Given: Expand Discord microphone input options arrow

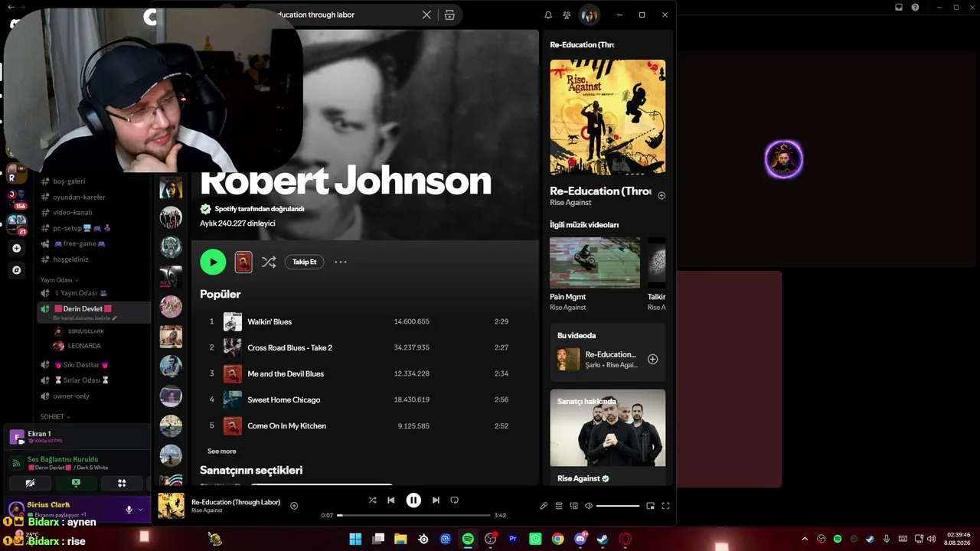Looking at the screenshot, I should tap(140, 510).
